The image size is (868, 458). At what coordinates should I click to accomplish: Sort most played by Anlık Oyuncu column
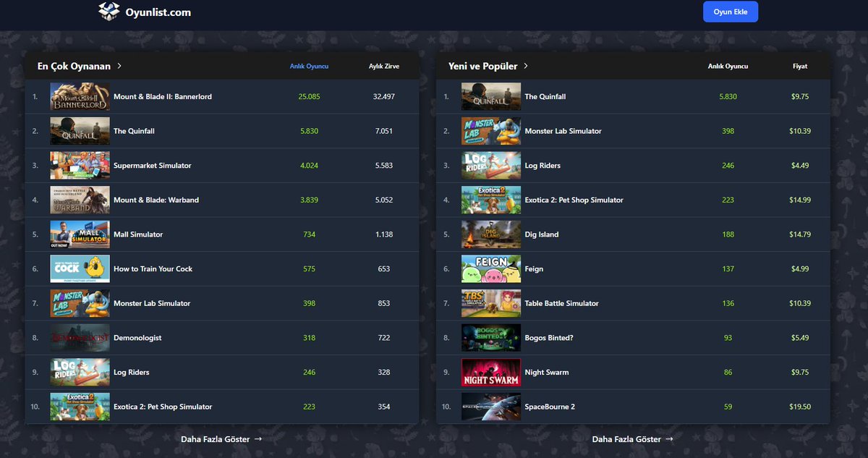(x=310, y=66)
